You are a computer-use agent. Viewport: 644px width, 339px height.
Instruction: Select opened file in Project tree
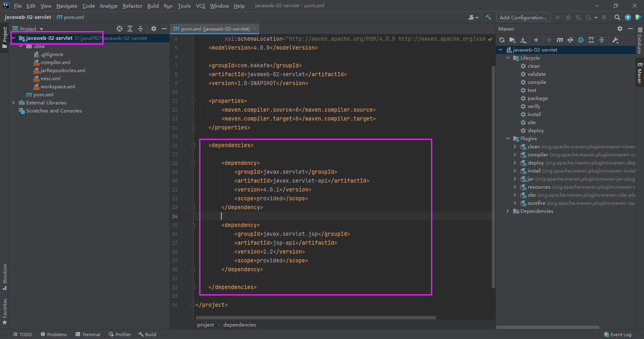[x=120, y=29]
